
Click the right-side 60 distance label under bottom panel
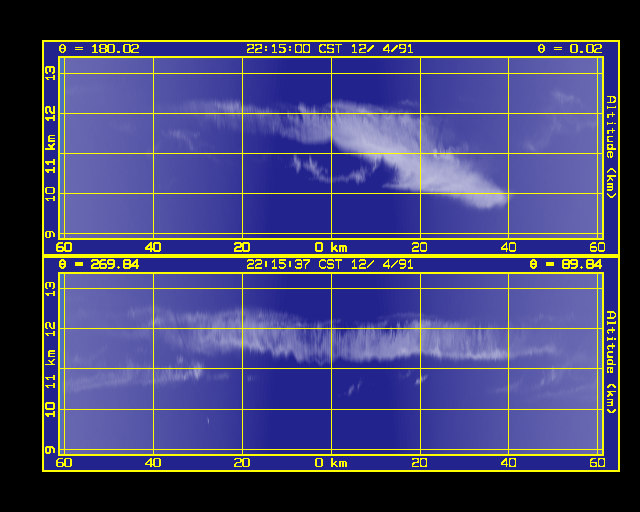(598, 463)
